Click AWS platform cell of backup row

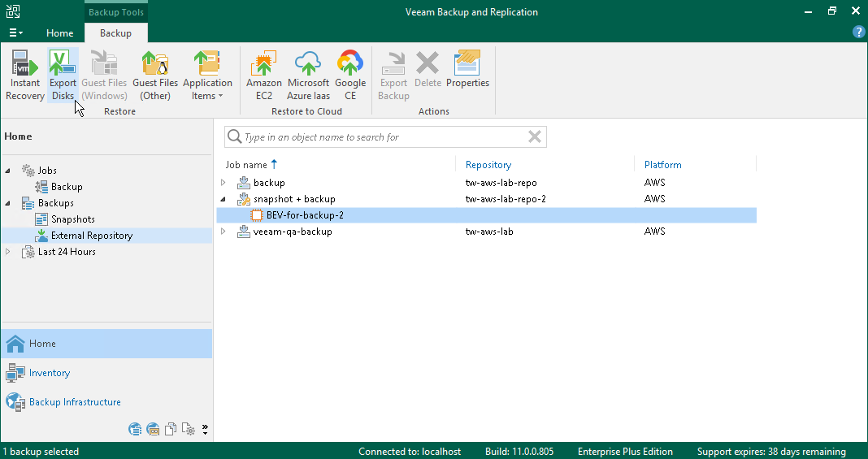(x=654, y=183)
